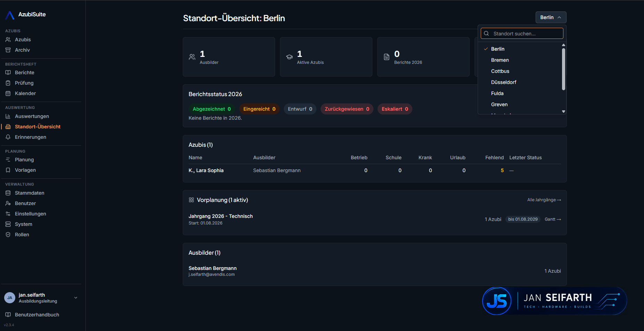644x331 pixels.
Task: Click the jan.seifarth avatar
Action: pyautogui.click(x=10, y=298)
